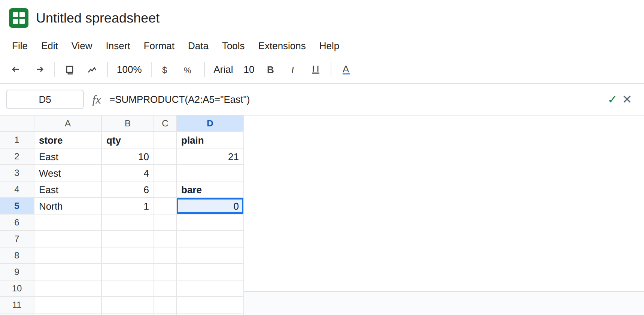Screen dimensions: 644x315
Task: Open the Help menu
Action: 329,46
